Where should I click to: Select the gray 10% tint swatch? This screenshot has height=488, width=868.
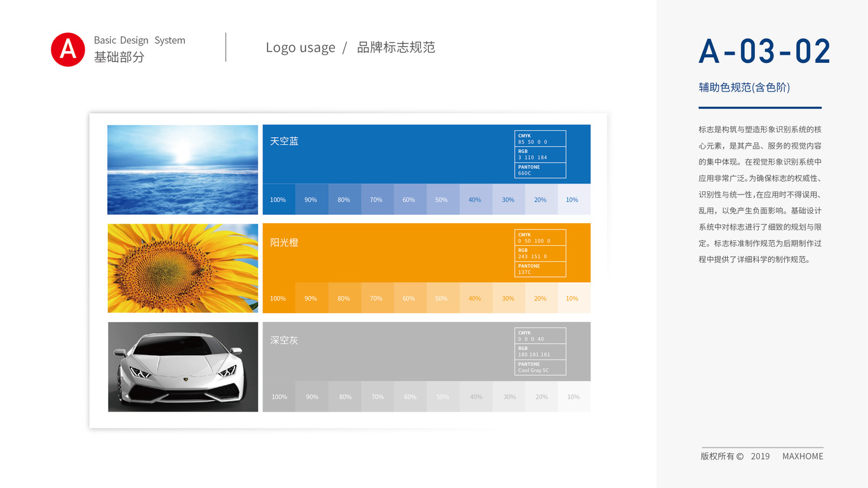pos(574,396)
